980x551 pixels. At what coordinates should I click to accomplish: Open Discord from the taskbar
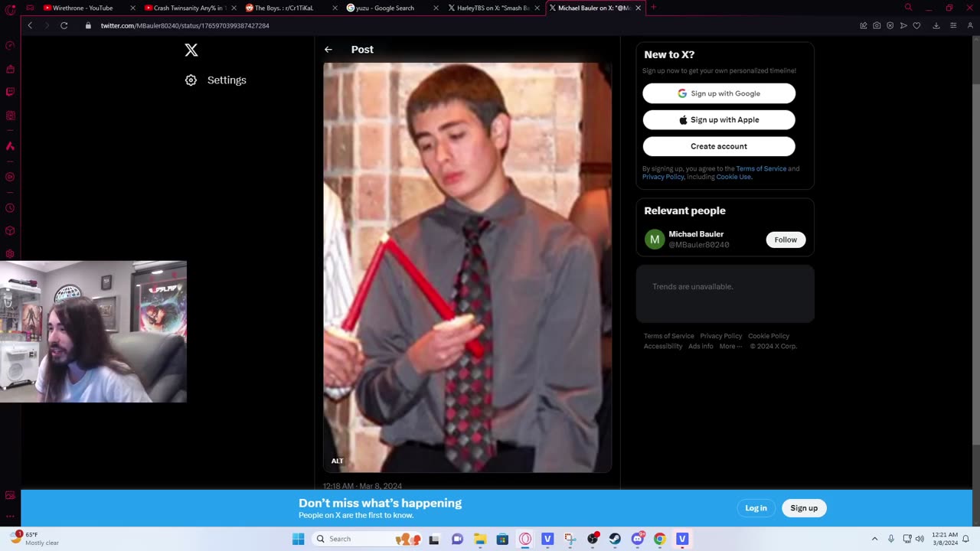tap(637, 539)
